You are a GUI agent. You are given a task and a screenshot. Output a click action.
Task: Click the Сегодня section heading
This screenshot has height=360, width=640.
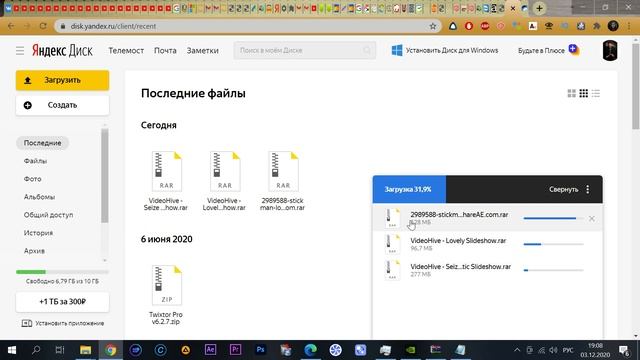click(159, 125)
